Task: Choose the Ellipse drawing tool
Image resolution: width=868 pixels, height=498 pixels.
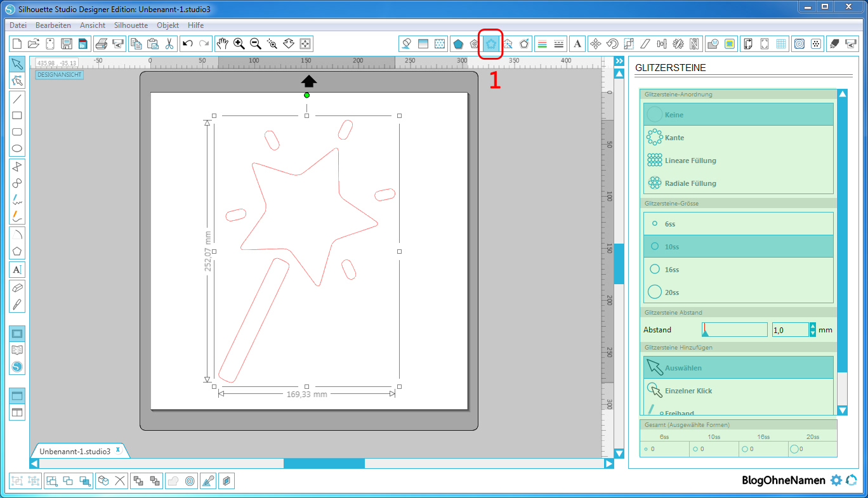Action: click(x=17, y=148)
